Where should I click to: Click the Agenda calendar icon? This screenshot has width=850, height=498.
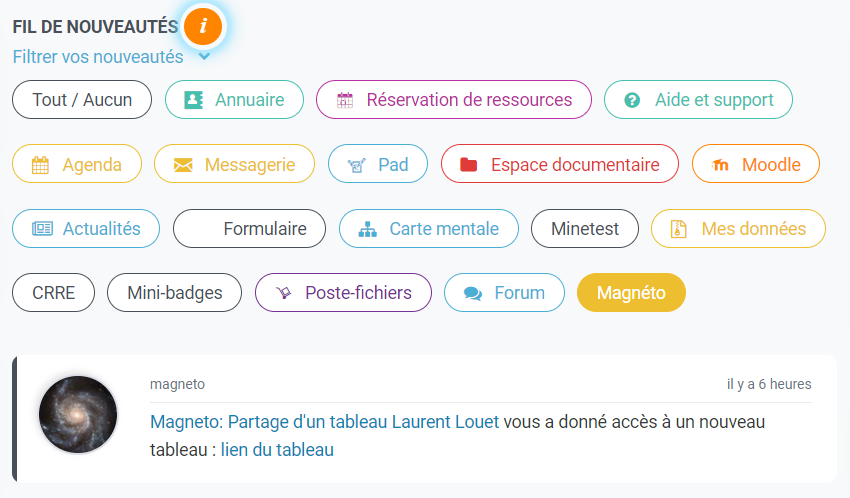pyautogui.click(x=40, y=165)
